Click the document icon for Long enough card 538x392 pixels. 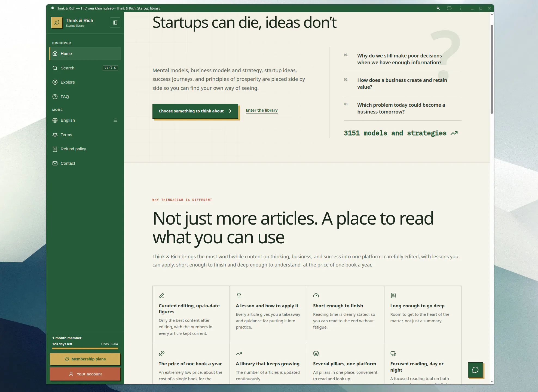click(393, 295)
